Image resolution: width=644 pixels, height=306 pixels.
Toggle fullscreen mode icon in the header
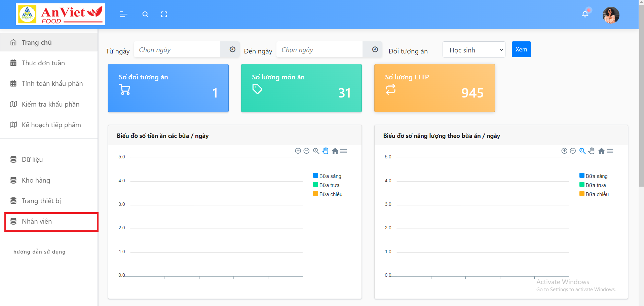pos(164,14)
